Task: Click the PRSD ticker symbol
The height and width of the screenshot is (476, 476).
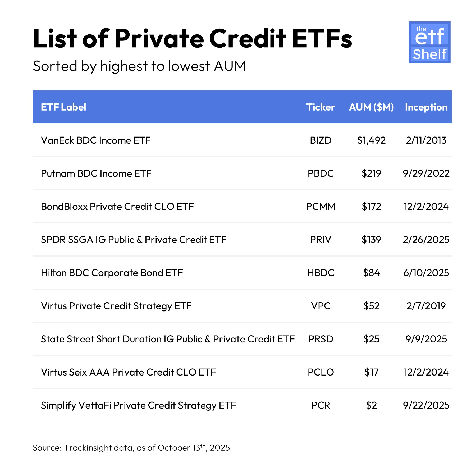Action: click(x=321, y=339)
